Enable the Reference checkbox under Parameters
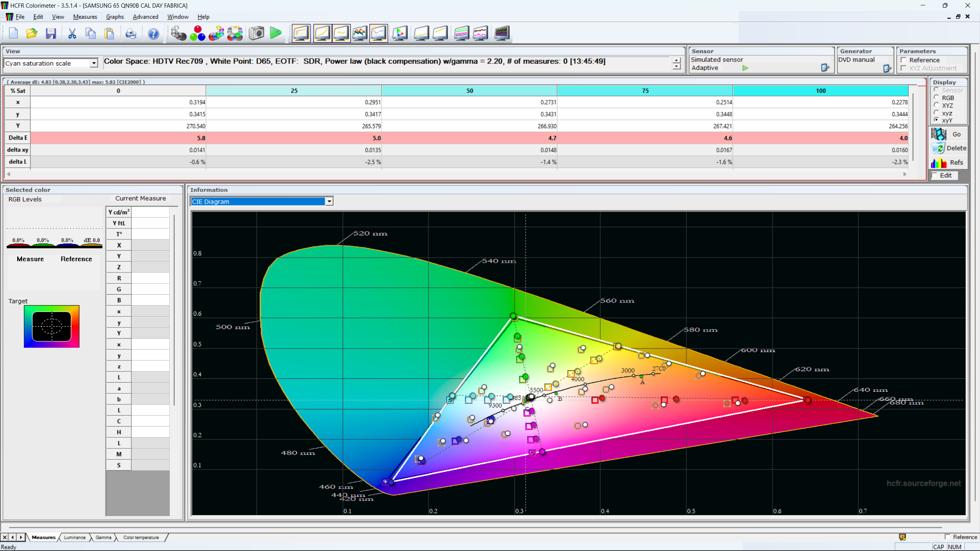The height and width of the screenshot is (551, 980). [x=904, y=60]
